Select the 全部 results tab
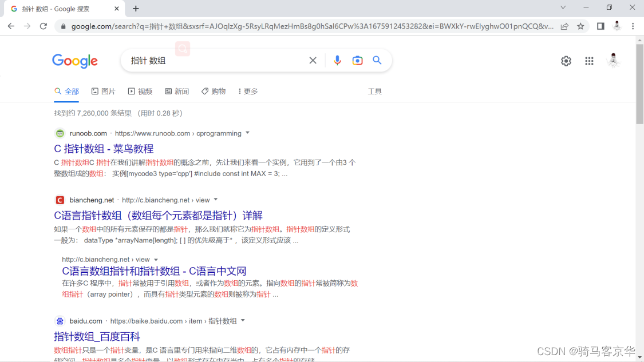 [66, 92]
